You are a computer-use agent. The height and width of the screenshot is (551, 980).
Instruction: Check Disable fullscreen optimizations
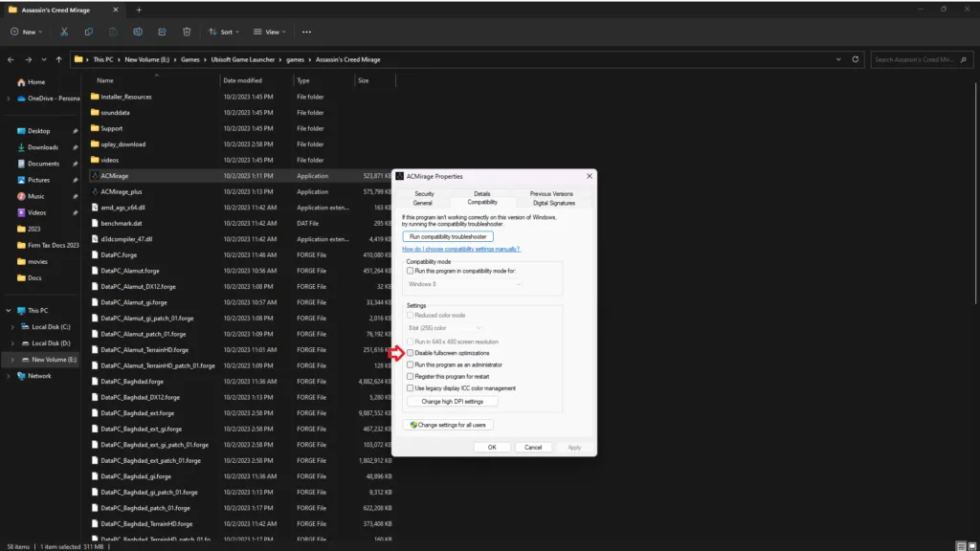pos(410,353)
